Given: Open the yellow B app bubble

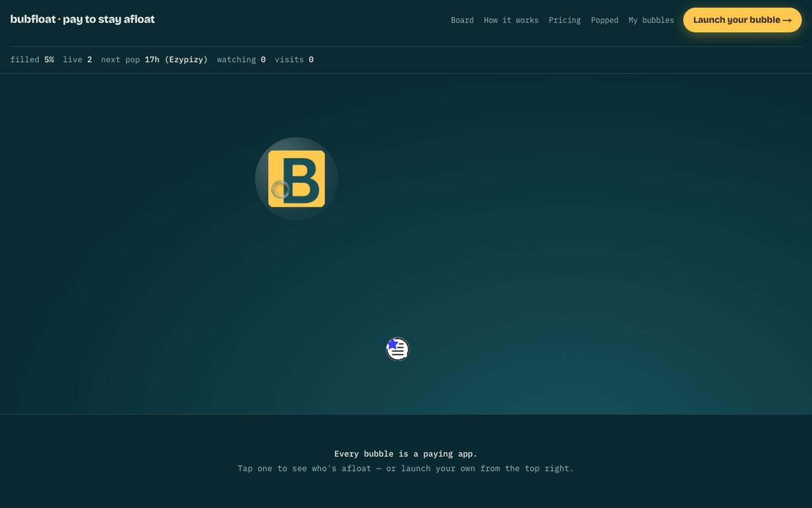Looking at the screenshot, I should click(x=296, y=179).
